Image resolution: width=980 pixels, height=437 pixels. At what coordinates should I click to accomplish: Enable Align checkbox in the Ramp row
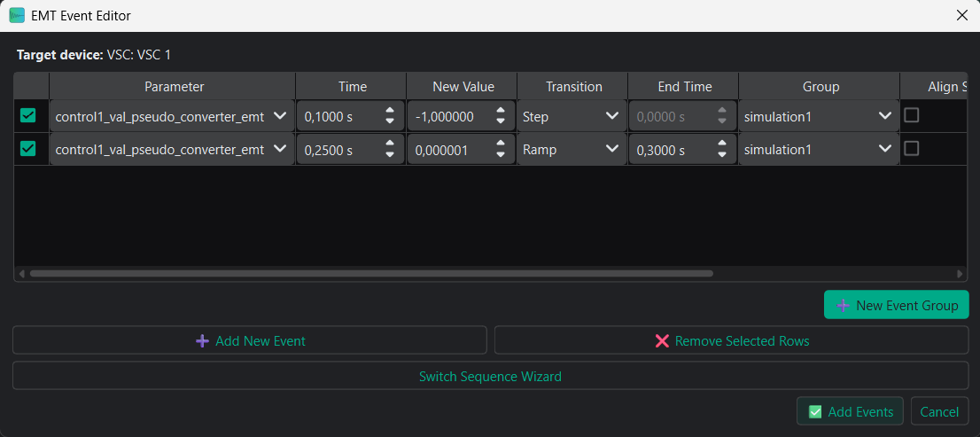tap(912, 148)
